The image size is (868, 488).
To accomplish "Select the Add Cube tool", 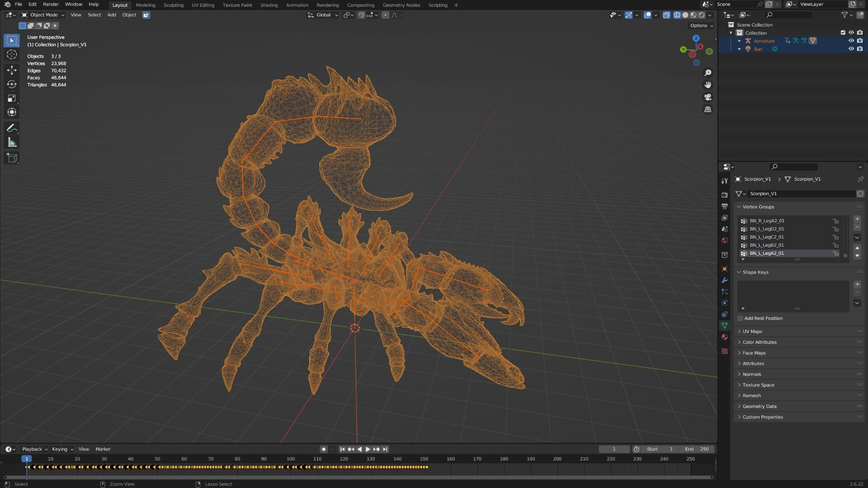I will (x=12, y=158).
